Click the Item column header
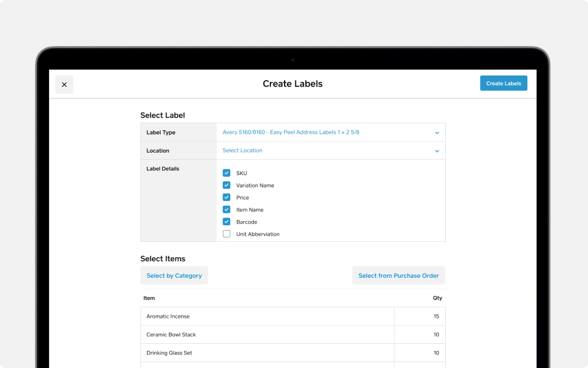Screen dimensions: 588x368 [x=149, y=298]
